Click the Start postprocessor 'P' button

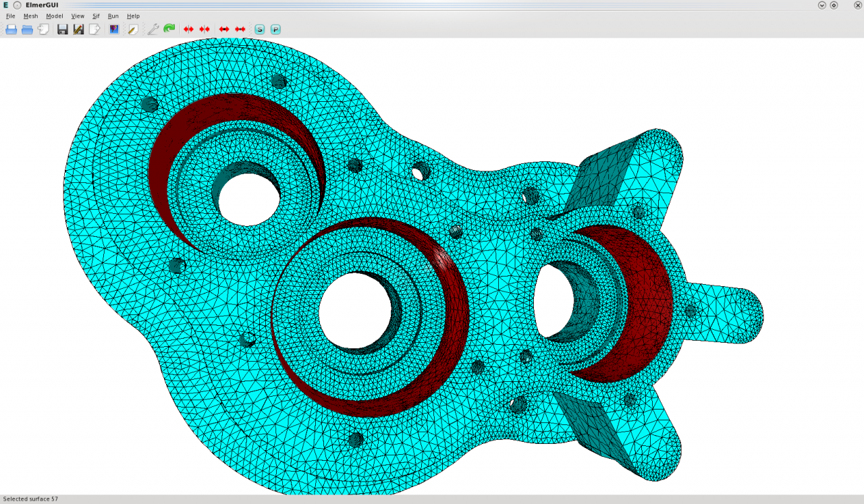point(275,29)
